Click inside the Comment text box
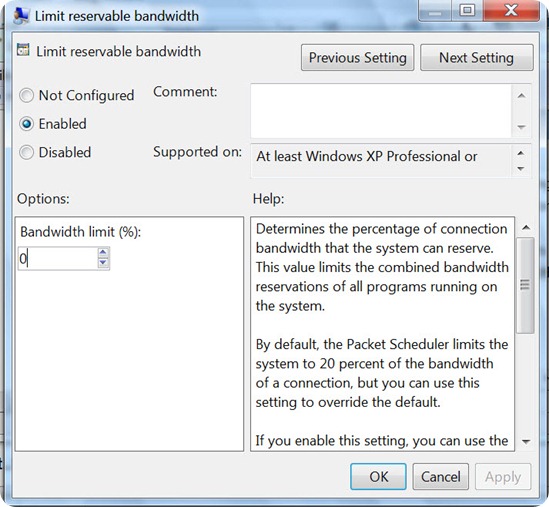Image resolution: width=549 pixels, height=507 pixels. (382, 111)
